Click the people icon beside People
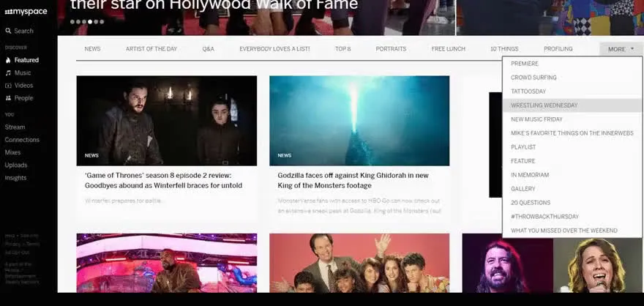 click(8, 98)
